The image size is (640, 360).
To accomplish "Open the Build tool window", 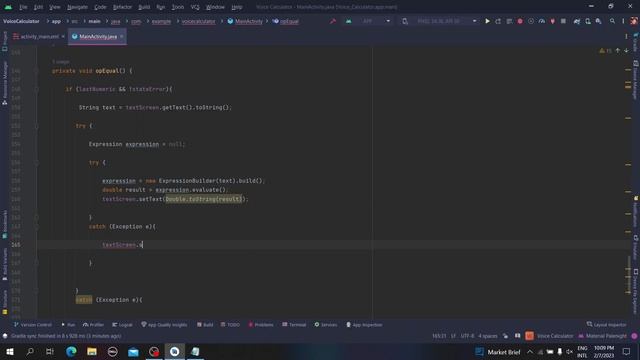I will pyautogui.click(x=205, y=325).
